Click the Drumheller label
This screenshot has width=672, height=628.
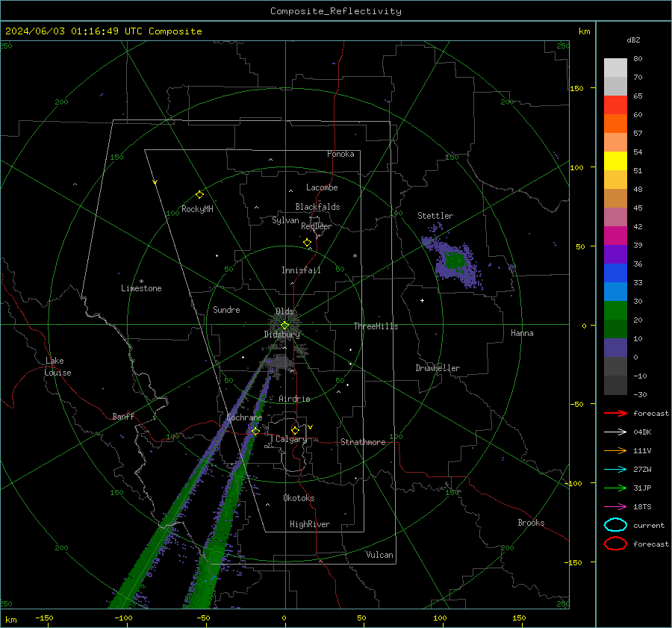pos(438,368)
